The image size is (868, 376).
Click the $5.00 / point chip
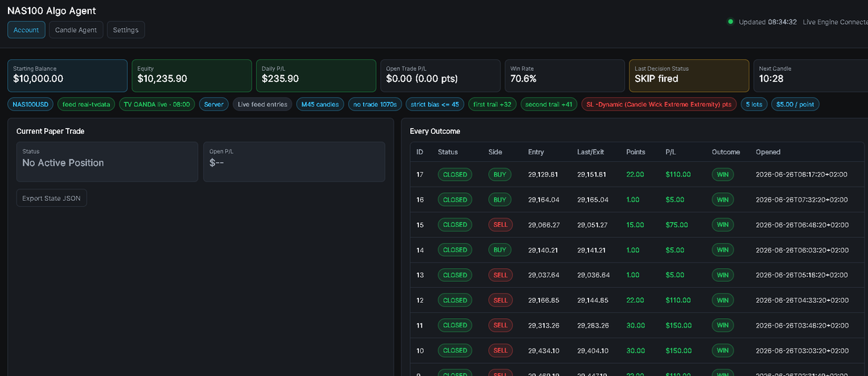[x=795, y=104]
